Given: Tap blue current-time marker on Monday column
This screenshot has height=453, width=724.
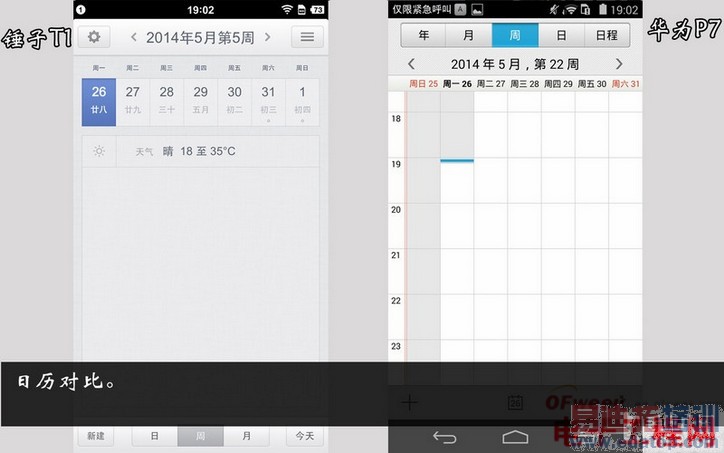Looking at the screenshot, I should click(x=457, y=161).
